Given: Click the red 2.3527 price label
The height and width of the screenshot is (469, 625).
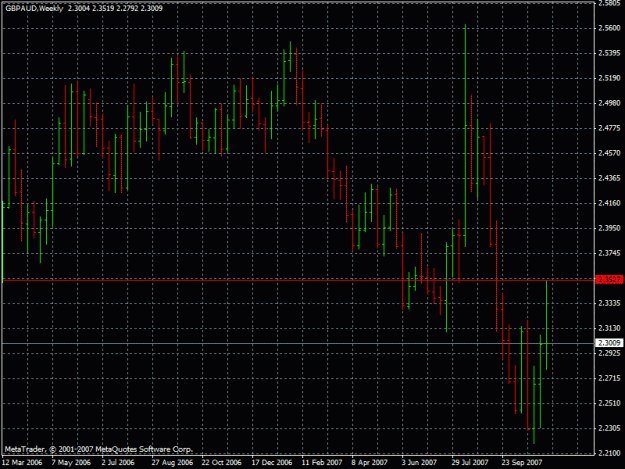Looking at the screenshot, I should 609,279.
